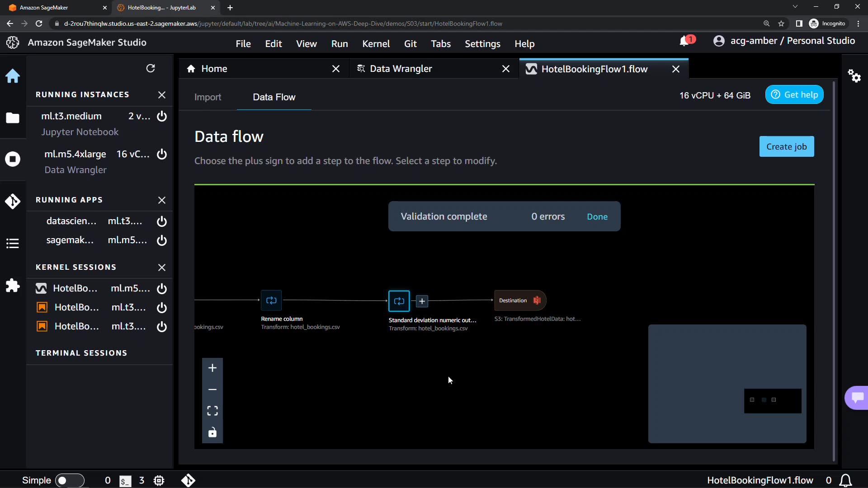The width and height of the screenshot is (868, 488).
Task: Expand the Terminal Sessions section
Action: (x=81, y=353)
